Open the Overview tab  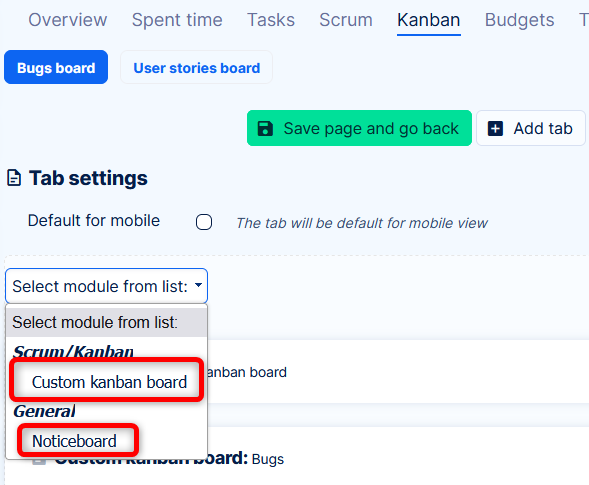68,20
